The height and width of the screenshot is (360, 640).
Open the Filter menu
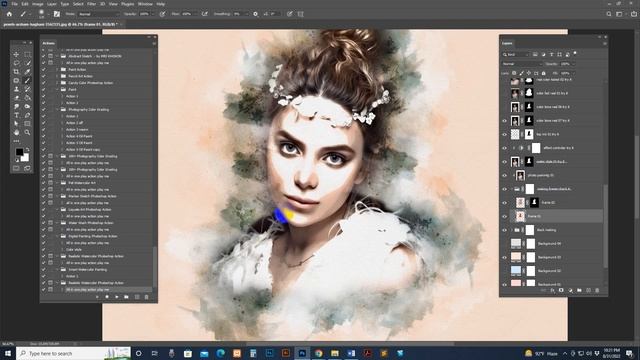(x=91, y=4)
